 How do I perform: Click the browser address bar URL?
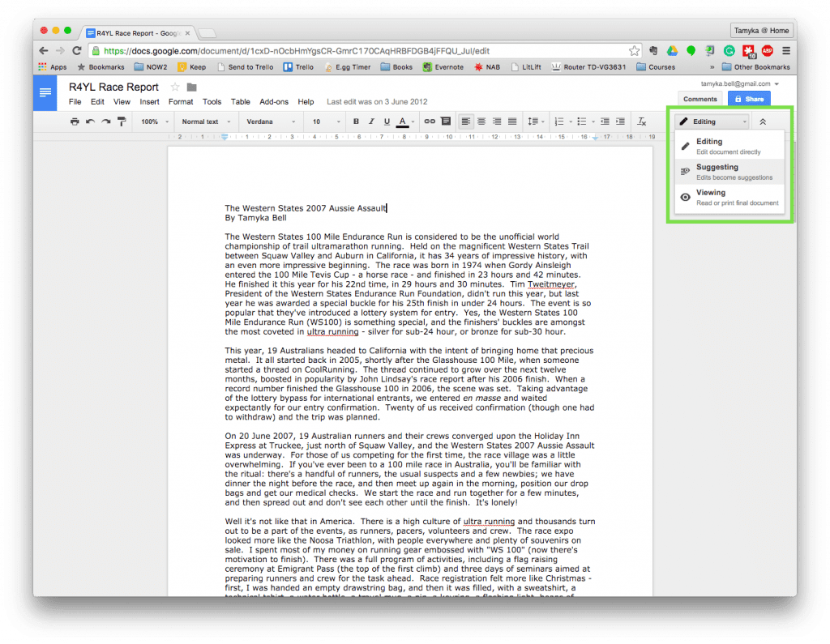[297, 51]
